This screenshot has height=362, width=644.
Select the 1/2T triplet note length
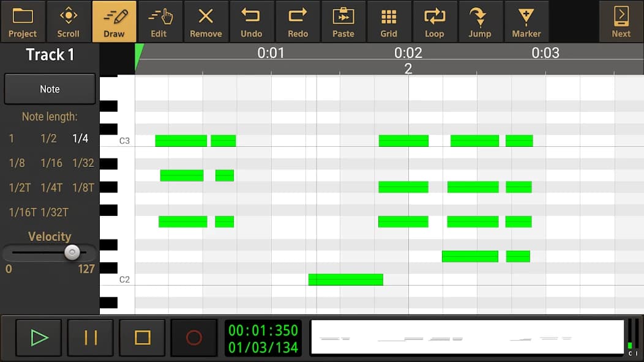[20, 188]
